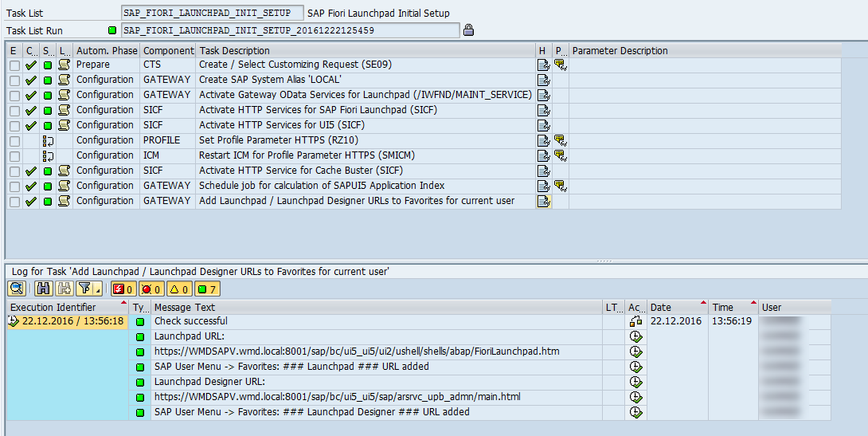Open help icon for Add Launchpad URLs task
The height and width of the screenshot is (436, 868).
point(543,201)
